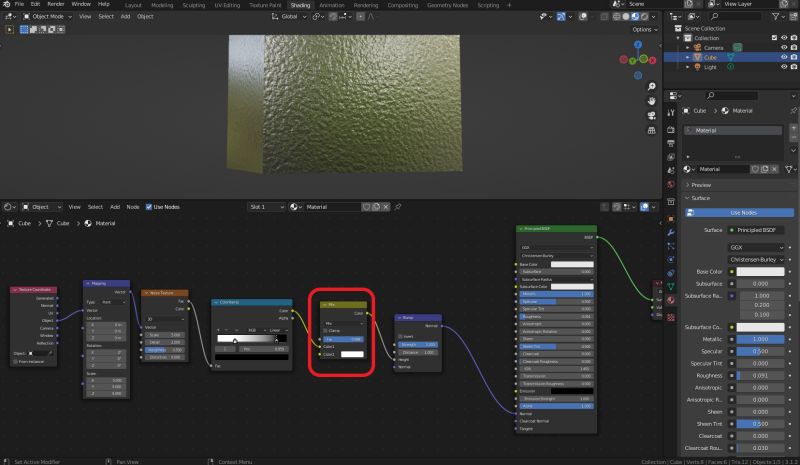Select the pan hand icon in viewport

point(652,101)
